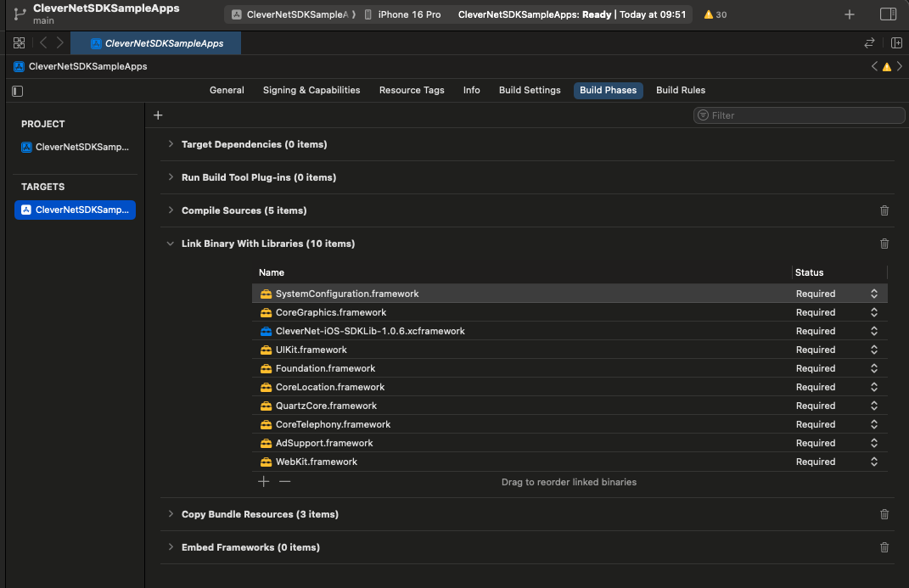Select the CoreLocation.framework row

pos(570,387)
